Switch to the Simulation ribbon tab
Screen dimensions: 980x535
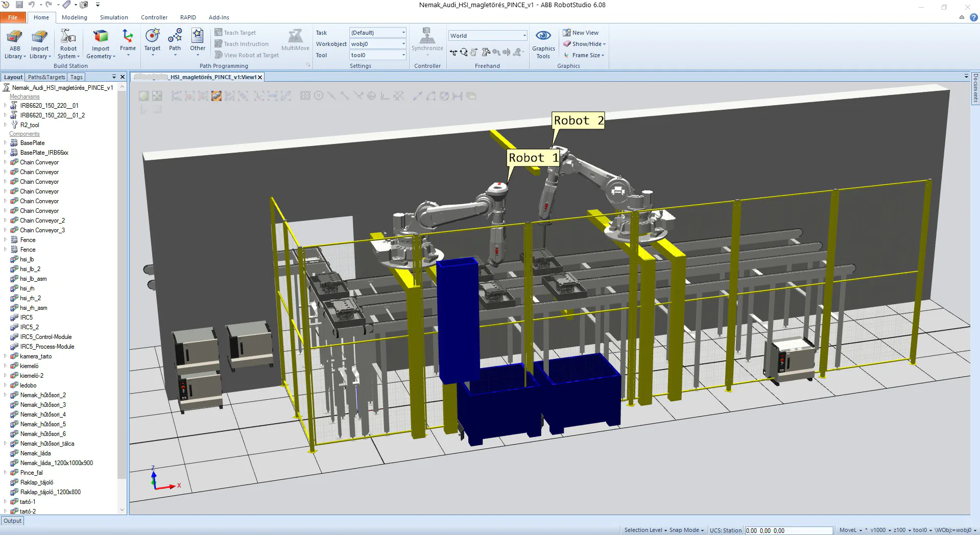pos(114,17)
